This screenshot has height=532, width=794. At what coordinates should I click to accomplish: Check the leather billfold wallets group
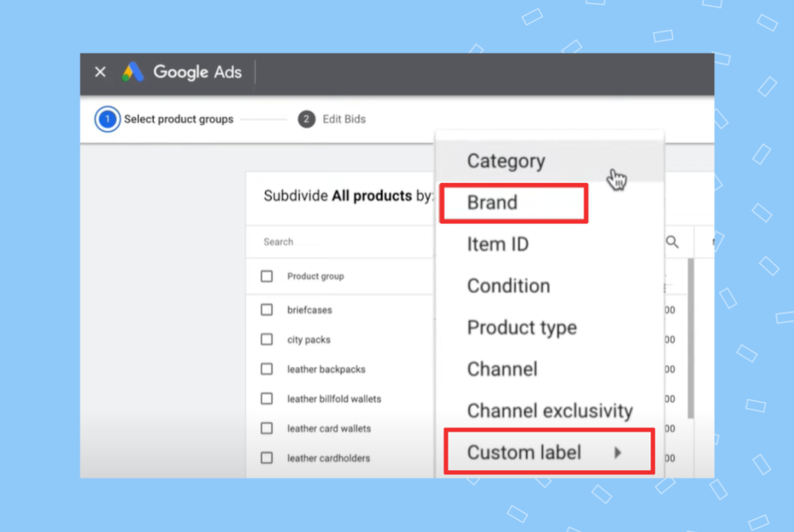[x=267, y=399]
